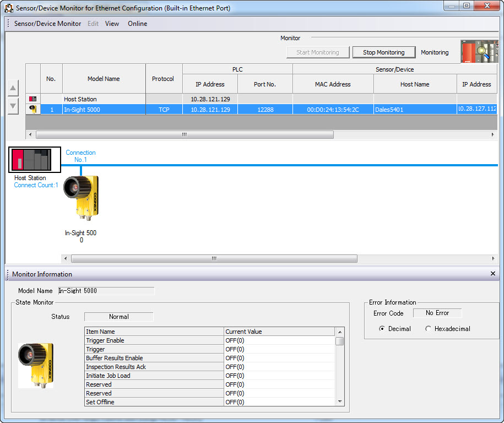The height and width of the screenshot is (423, 504).
Task: Click the move-down arrow beside the device table
Action: [x=13, y=106]
